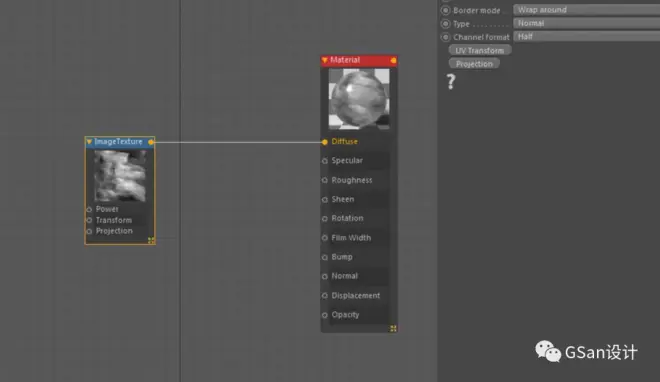Image resolution: width=660 pixels, height=382 pixels.
Task: Click the Rotation label on Material node
Action: click(347, 218)
